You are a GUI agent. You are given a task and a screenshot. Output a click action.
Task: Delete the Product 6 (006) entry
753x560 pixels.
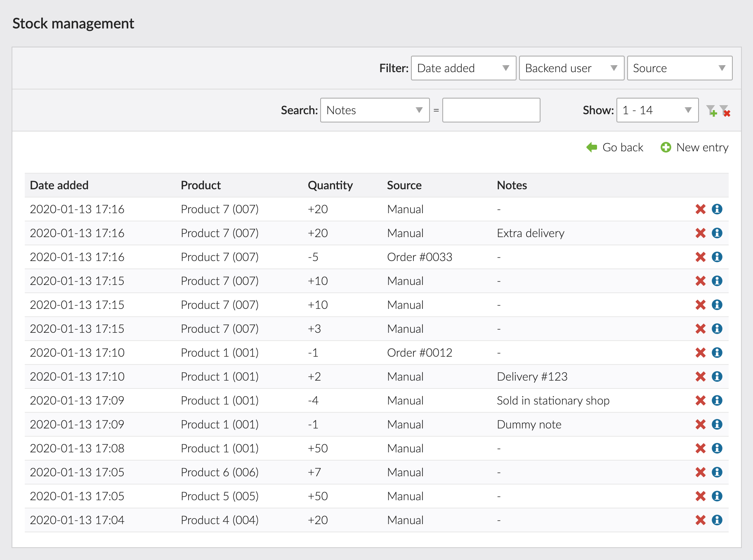700,472
